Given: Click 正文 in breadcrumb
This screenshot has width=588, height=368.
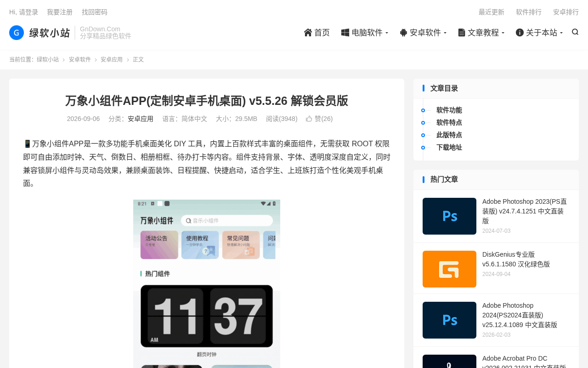Looking at the screenshot, I should click(x=138, y=59).
